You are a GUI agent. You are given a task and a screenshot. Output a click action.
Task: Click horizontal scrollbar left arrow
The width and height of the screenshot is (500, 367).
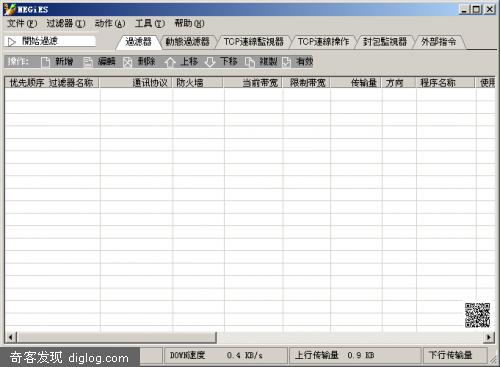pyautogui.click(x=10, y=337)
